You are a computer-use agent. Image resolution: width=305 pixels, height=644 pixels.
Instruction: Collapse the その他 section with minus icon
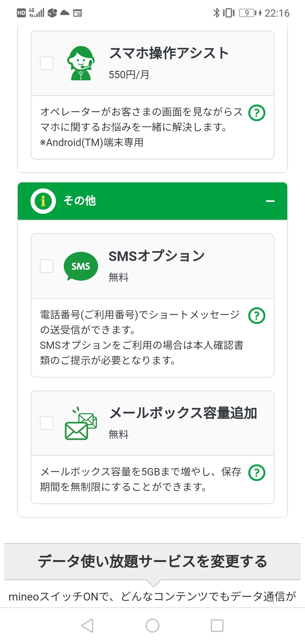point(270,201)
